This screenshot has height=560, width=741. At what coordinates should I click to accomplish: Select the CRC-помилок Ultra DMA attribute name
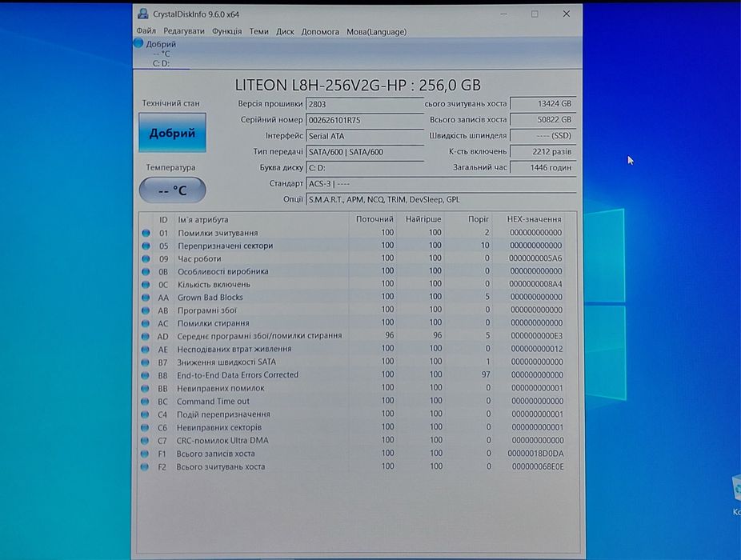point(222,440)
